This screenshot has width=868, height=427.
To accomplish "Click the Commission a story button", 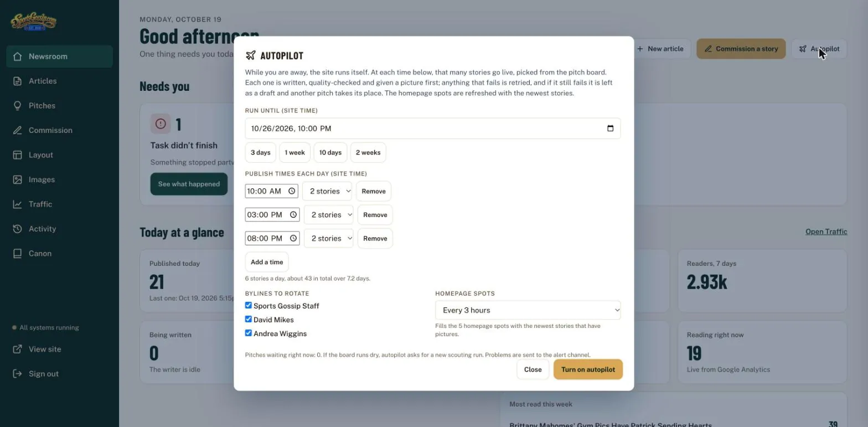I will point(741,49).
